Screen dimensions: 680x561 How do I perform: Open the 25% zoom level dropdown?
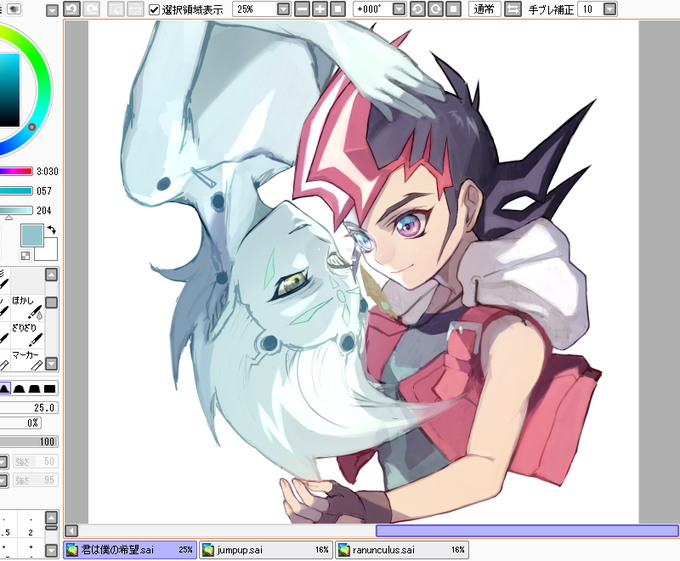tap(283, 9)
